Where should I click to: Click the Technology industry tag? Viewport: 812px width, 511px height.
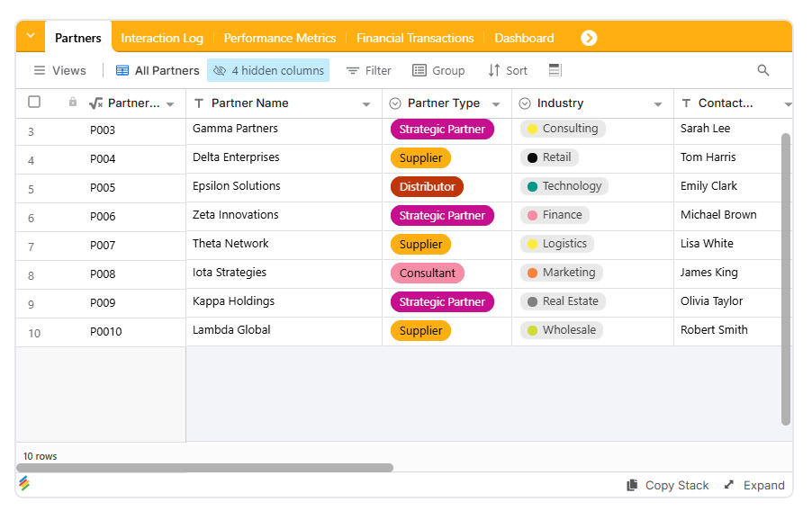point(564,186)
